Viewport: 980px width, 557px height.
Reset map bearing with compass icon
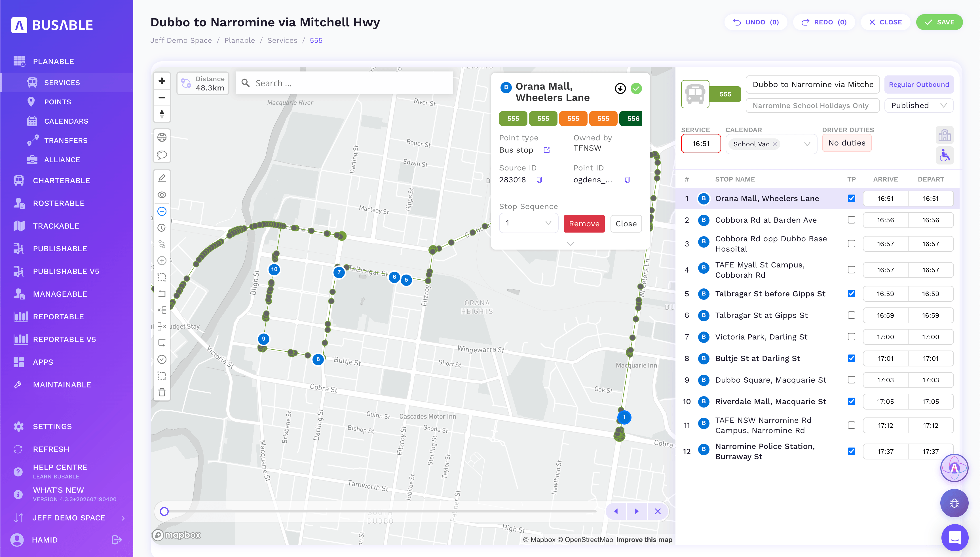tap(162, 114)
